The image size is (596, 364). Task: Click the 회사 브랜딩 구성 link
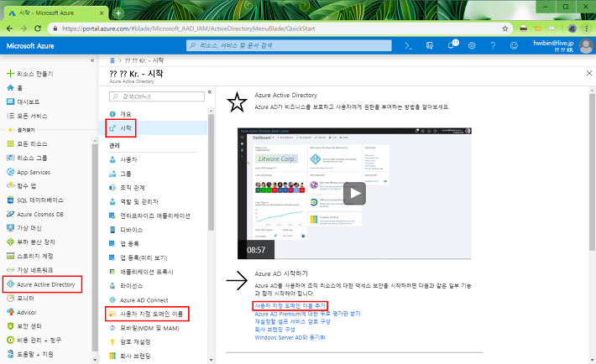(x=274, y=330)
